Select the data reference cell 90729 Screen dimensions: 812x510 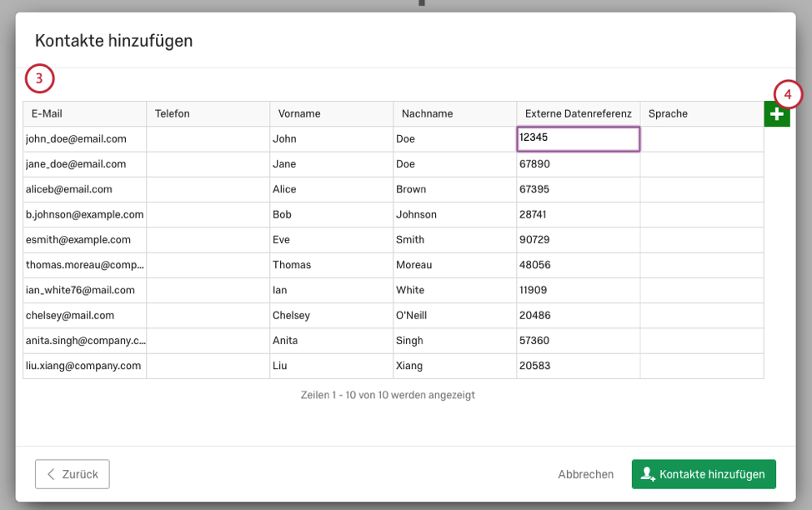click(x=579, y=240)
